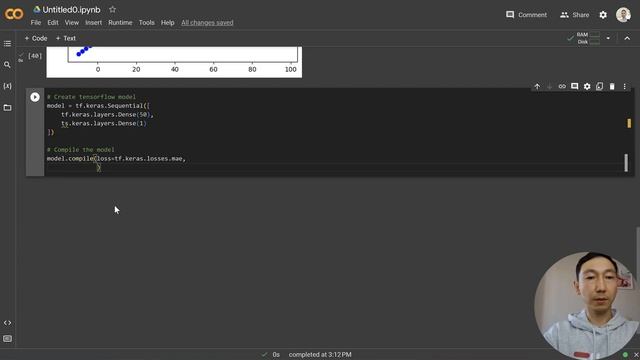Viewport: 640px width, 360px height.
Task: Run the model code cell
Action: tap(35, 97)
